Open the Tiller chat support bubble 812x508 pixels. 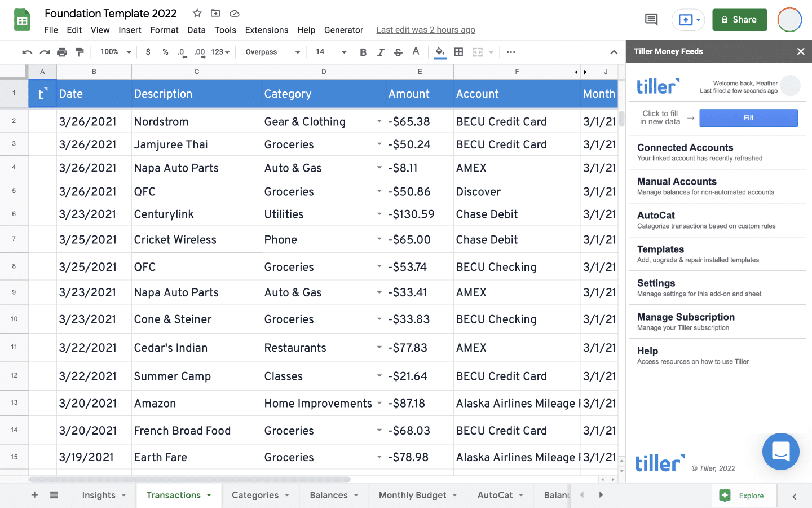point(780,452)
